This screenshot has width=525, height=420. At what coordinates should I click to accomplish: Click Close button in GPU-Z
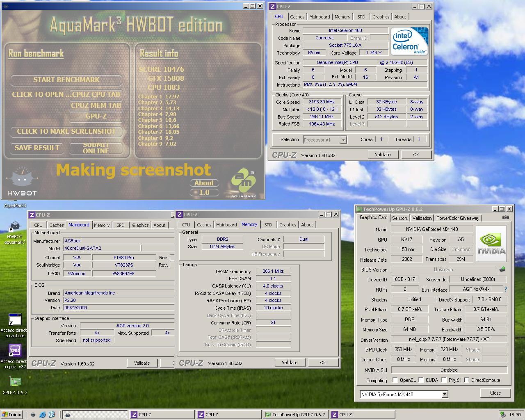click(495, 393)
